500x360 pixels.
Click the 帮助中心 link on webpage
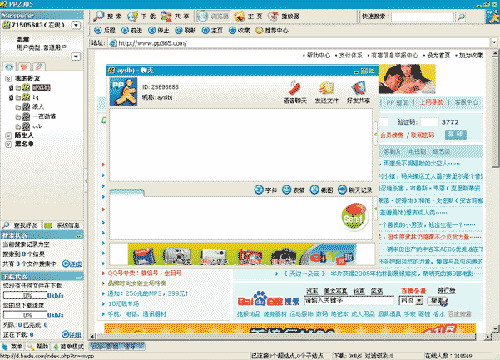click(318, 55)
